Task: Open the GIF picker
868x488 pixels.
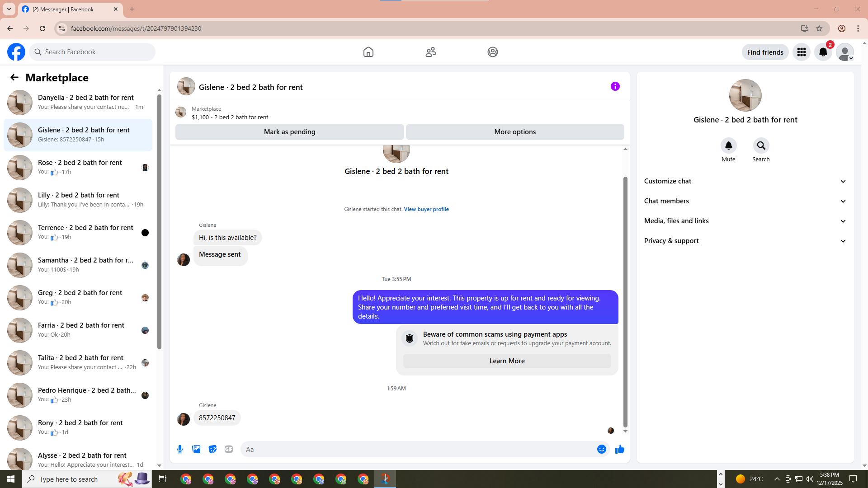Action: [x=229, y=449]
